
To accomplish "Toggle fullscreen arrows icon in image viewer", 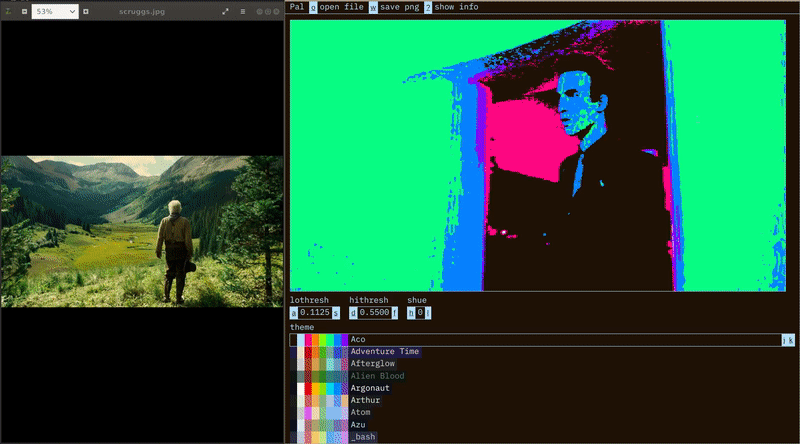I will pyautogui.click(x=225, y=11).
